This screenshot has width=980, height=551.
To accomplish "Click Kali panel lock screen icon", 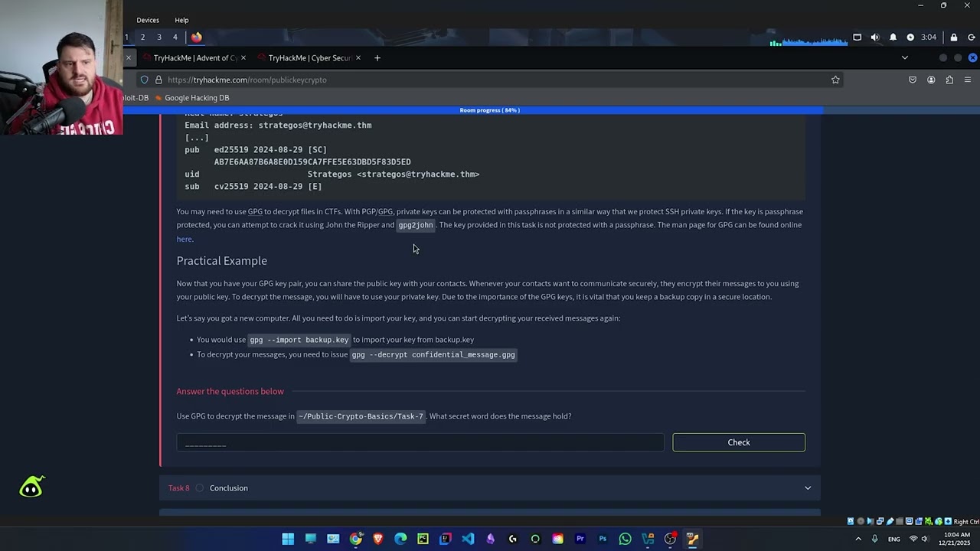I will click(953, 37).
